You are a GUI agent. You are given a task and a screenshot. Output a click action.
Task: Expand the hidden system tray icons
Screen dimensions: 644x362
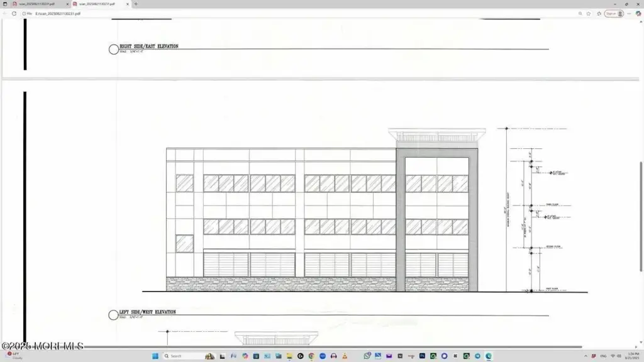pyautogui.click(x=584, y=356)
